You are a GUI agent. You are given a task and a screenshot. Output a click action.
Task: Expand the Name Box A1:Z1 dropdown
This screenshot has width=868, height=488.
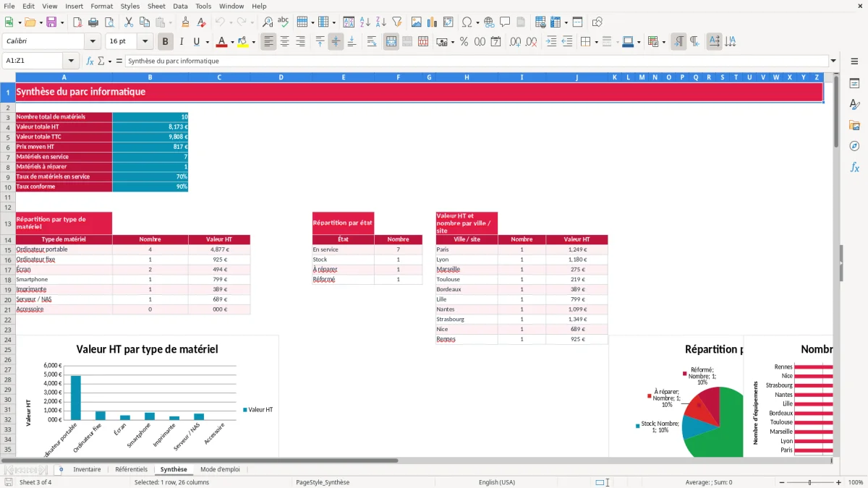[x=72, y=61]
